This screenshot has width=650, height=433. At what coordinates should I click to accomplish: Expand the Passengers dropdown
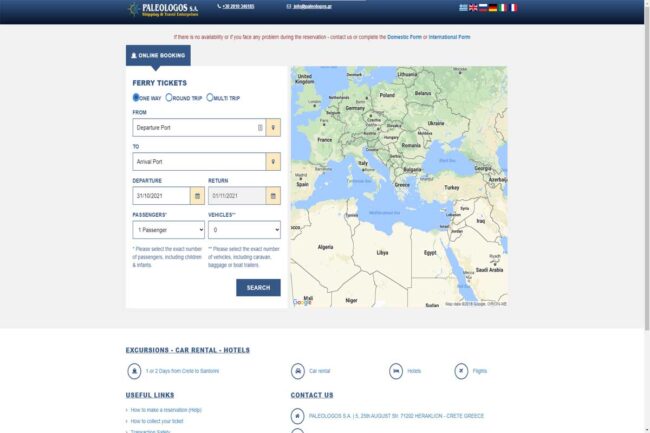[168, 230]
